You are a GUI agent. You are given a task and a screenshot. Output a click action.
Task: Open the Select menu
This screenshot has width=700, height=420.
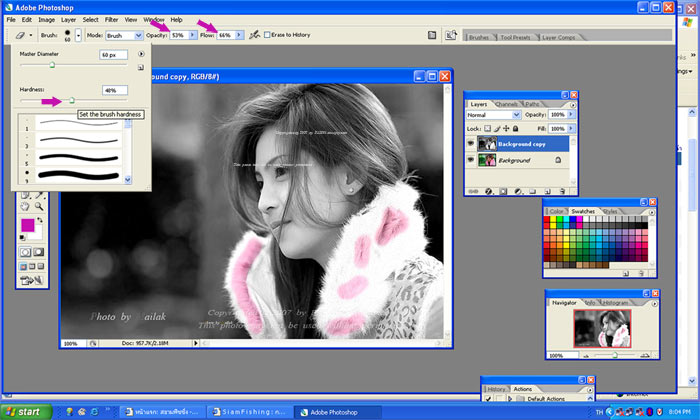coord(90,20)
